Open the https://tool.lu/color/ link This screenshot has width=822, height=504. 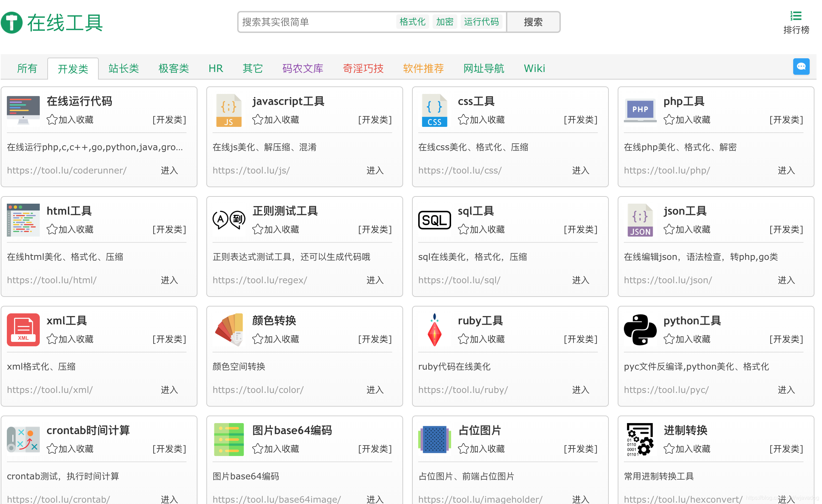258,390
